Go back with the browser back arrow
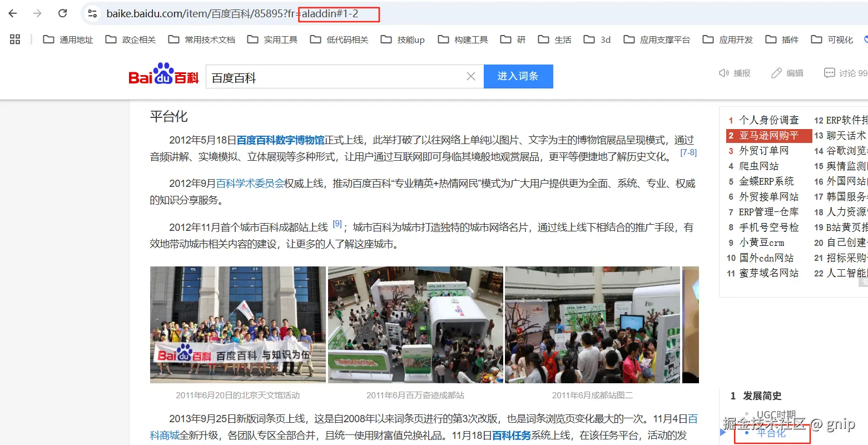 13,13
